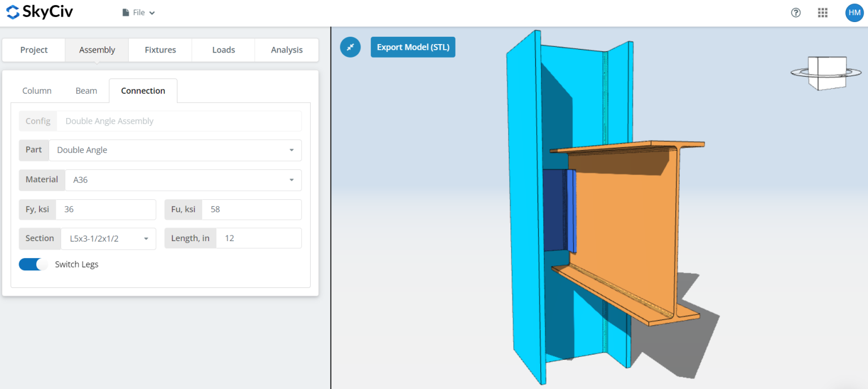Open the Loads tab

click(223, 50)
